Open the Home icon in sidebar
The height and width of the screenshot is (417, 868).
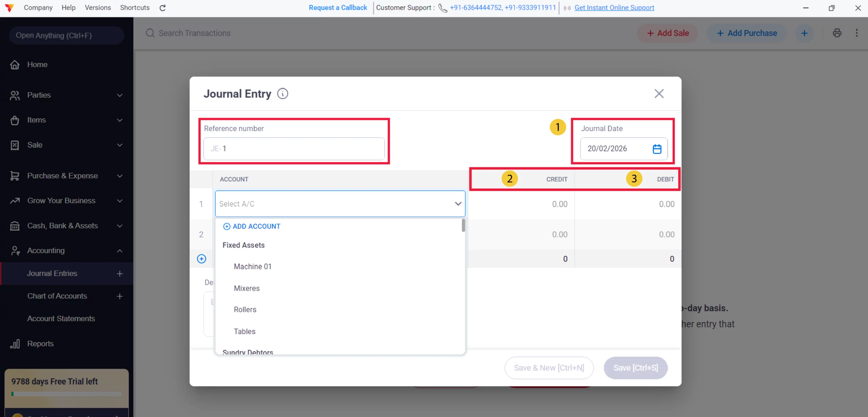coord(15,64)
